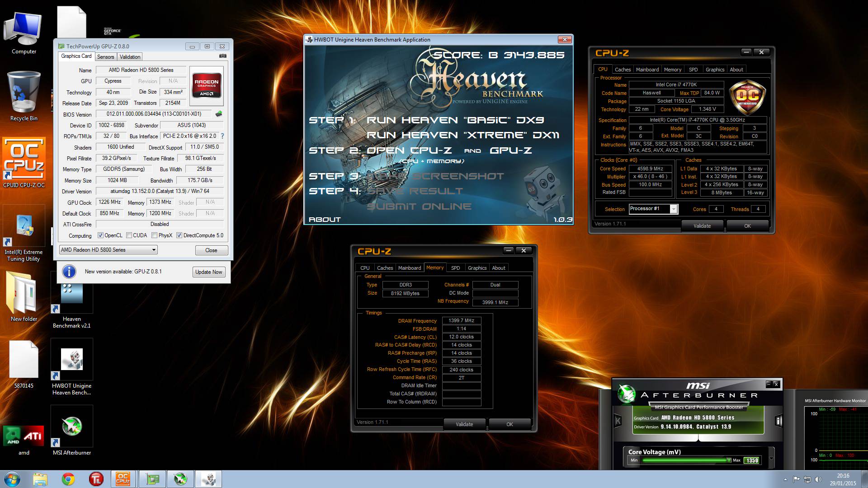Open CPU tab in the CPU-Z memory timings window
Image resolution: width=868 pixels, height=488 pixels.
point(365,268)
